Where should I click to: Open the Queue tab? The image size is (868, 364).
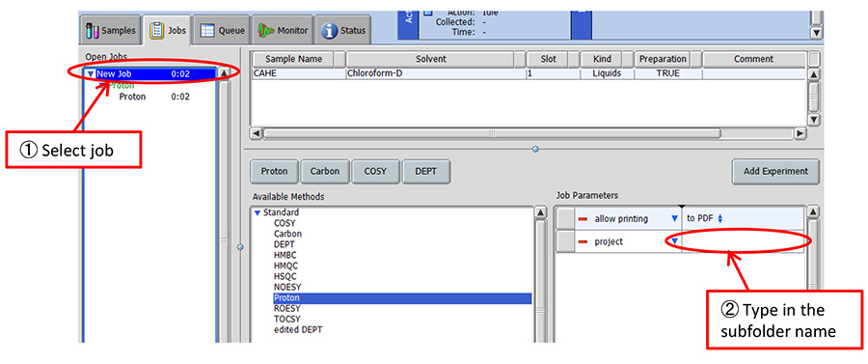[222, 31]
